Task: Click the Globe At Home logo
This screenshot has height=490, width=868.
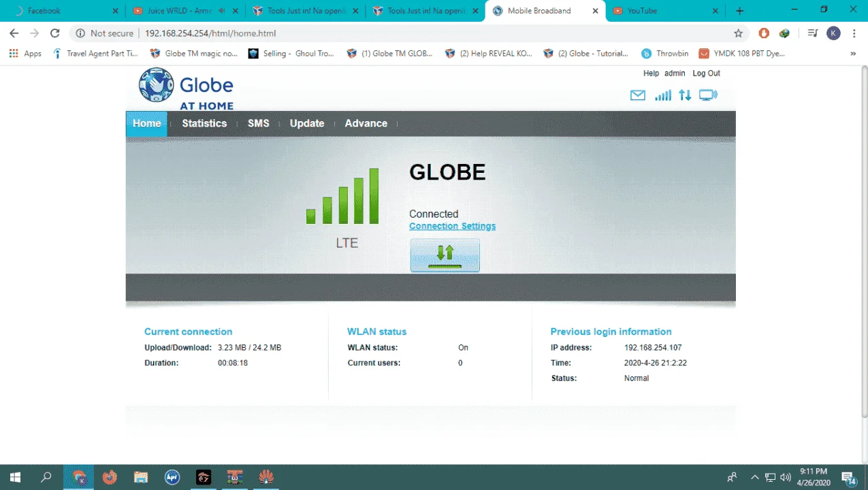Action: (187, 89)
